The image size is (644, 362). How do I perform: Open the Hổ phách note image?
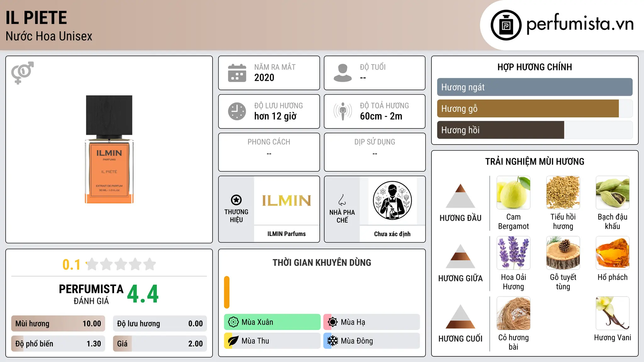point(613,253)
